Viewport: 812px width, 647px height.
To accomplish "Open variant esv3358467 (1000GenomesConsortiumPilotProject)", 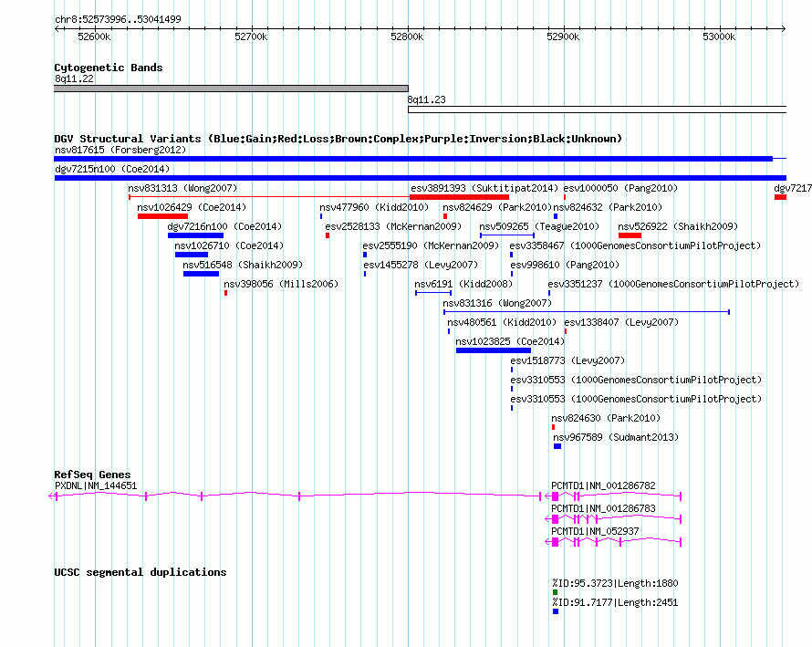I will pos(635,245).
